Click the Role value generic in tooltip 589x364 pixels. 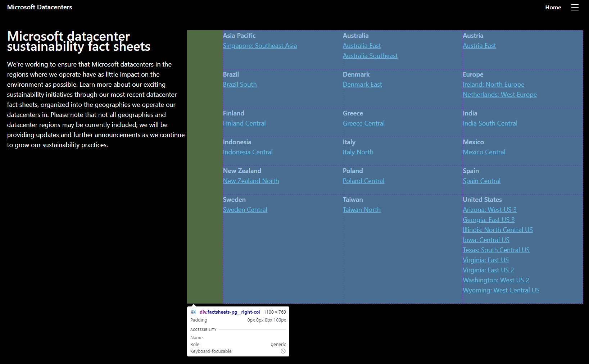pos(278,344)
